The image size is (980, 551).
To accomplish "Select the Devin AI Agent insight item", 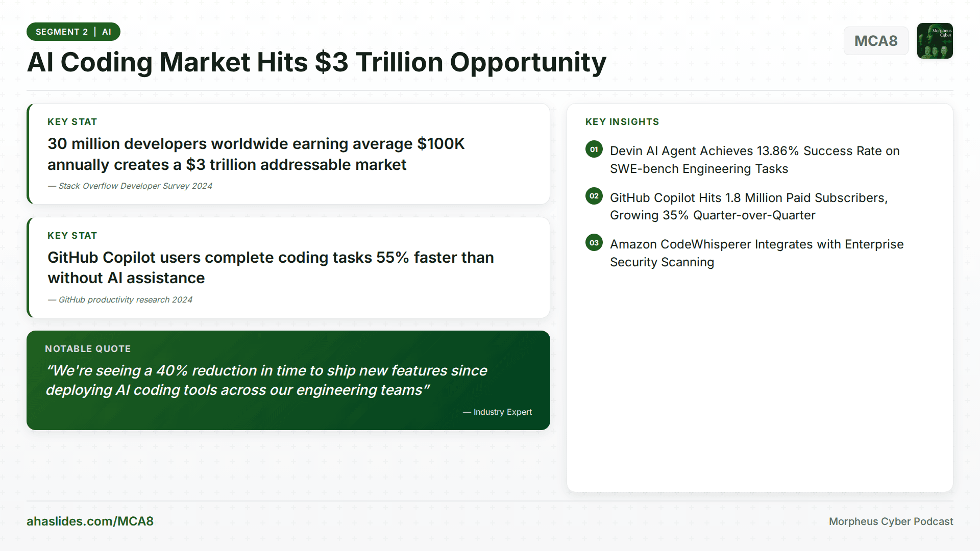I will 754,159.
